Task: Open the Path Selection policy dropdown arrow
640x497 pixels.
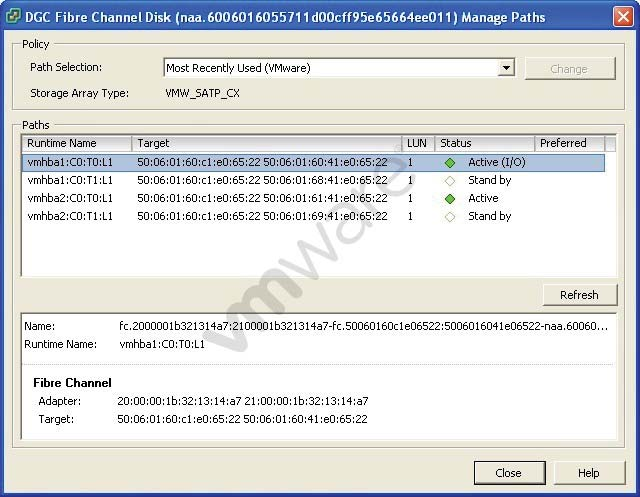Action: pyautogui.click(x=506, y=68)
